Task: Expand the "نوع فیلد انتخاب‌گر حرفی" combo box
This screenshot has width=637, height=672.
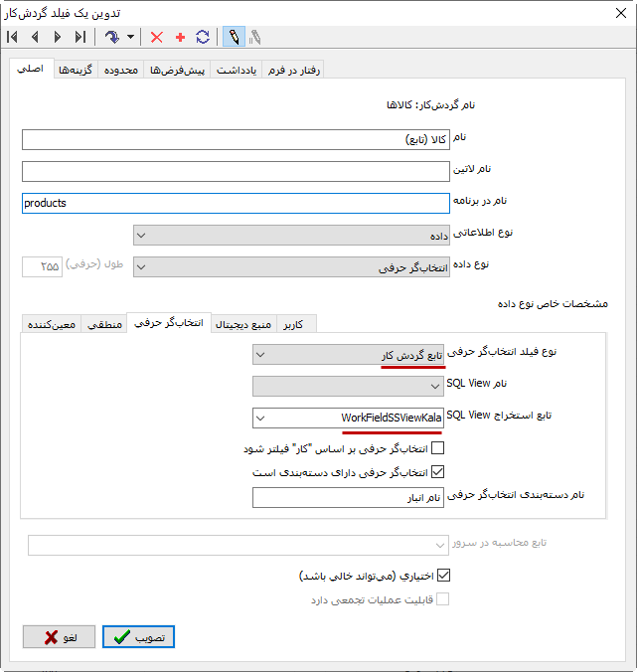Action: (x=348, y=354)
